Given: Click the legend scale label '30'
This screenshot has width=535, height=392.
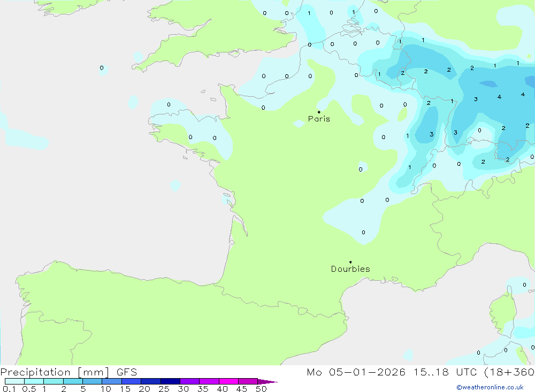Looking at the screenshot, I should point(184,389).
